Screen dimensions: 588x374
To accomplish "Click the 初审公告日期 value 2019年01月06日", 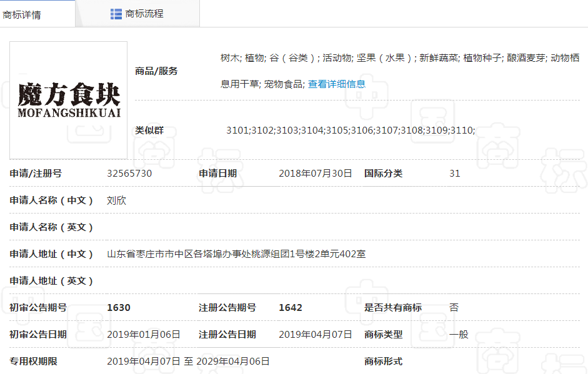I will (x=144, y=335).
